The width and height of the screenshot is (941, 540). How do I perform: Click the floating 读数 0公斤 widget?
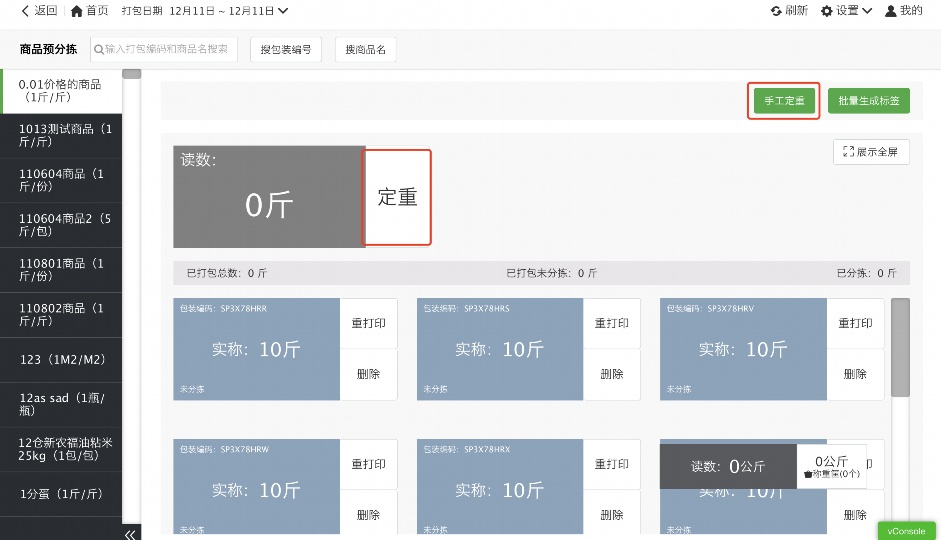coord(728,466)
